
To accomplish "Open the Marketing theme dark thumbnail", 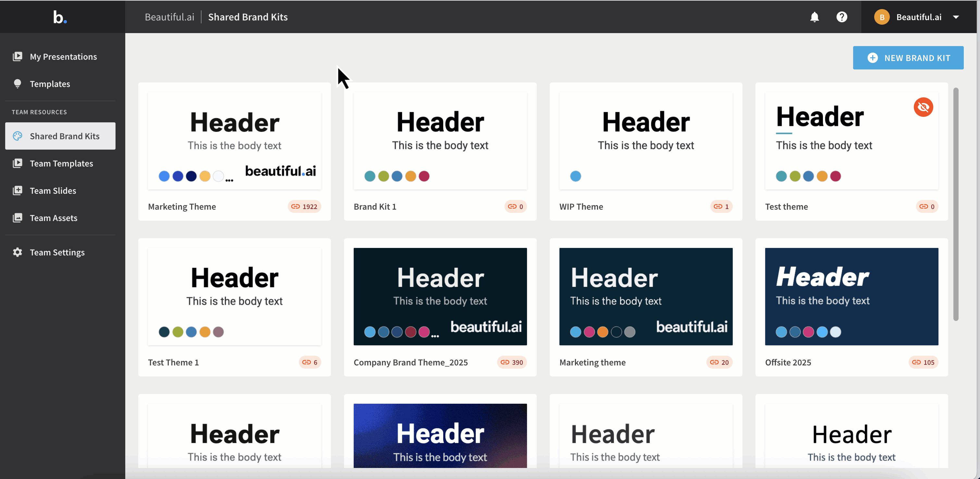I will coord(646,297).
